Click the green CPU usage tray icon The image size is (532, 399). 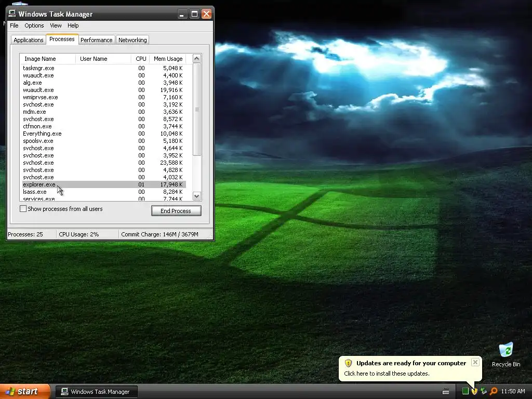tap(465, 391)
